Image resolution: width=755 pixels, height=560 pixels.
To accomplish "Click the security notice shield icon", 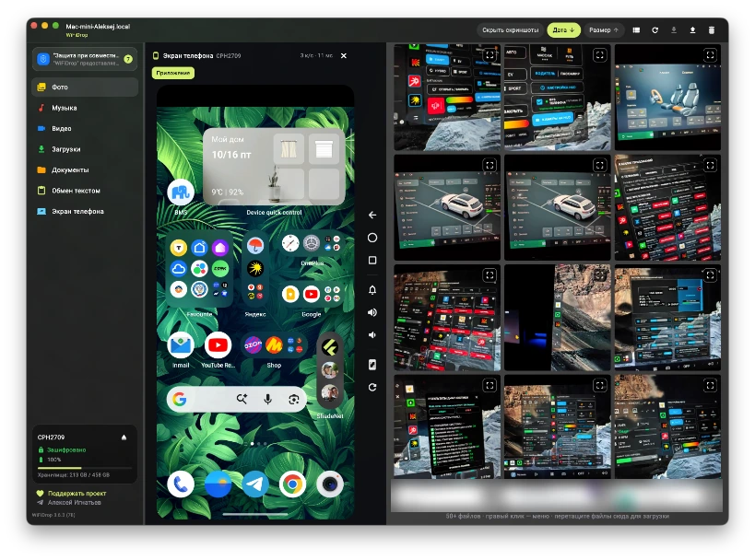I will click(x=43, y=59).
